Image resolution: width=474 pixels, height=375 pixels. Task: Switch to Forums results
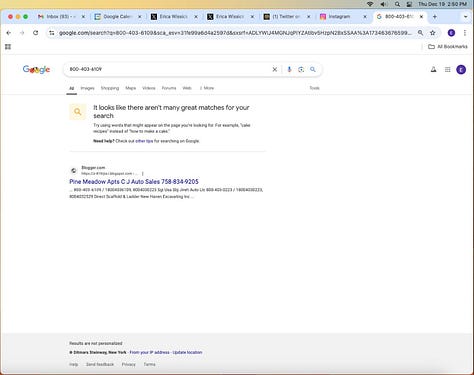[x=169, y=88]
